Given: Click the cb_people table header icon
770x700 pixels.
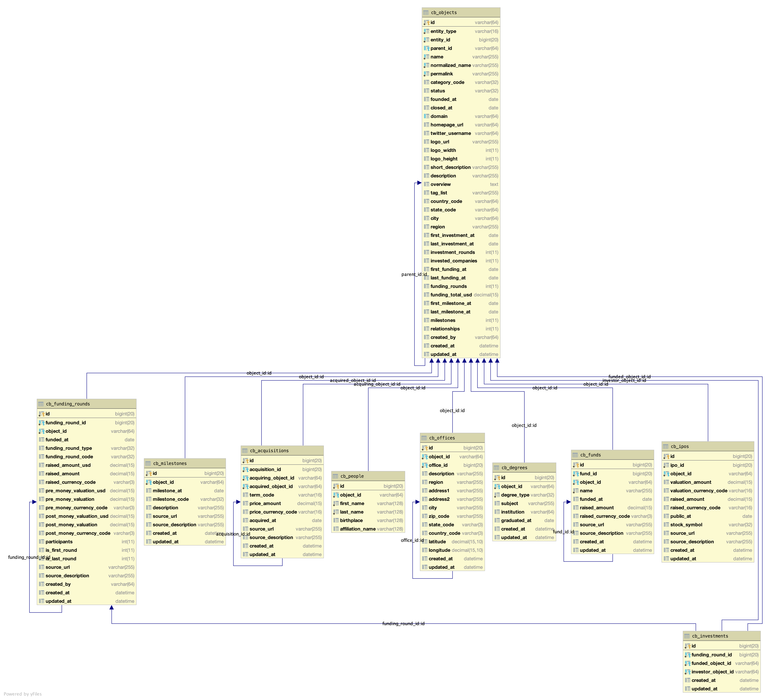Looking at the screenshot, I should tap(335, 476).
